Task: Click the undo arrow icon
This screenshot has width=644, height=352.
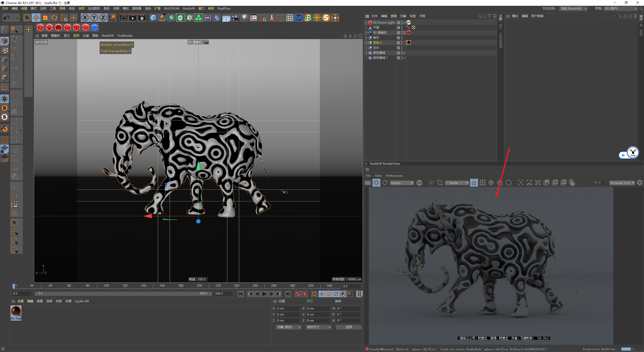Action: coord(7,18)
